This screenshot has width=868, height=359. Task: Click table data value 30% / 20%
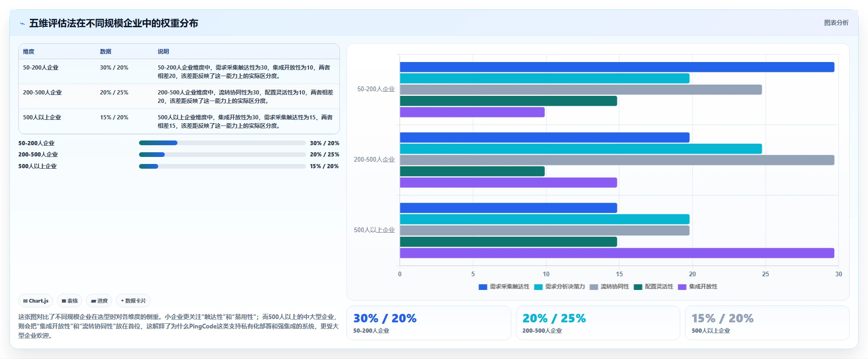[x=114, y=68]
